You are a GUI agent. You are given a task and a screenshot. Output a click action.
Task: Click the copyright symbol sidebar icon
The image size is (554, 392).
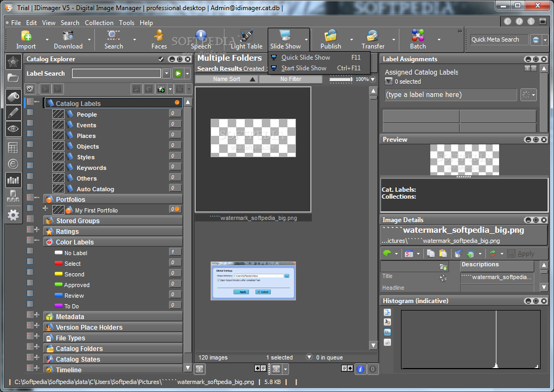coord(13,164)
